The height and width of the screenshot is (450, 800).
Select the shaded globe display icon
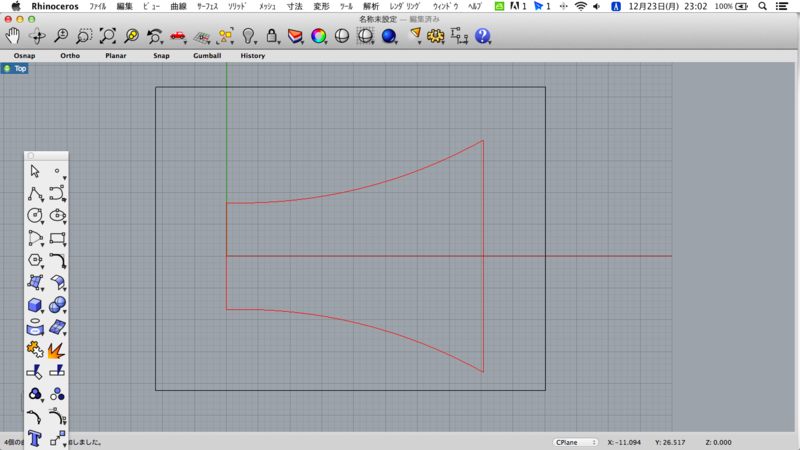(x=365, y=36)
